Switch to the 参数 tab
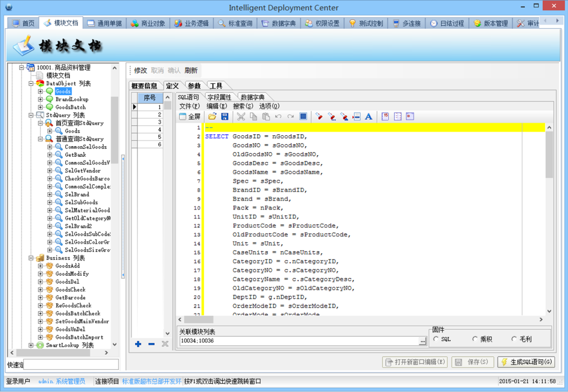The width and height of the screenshot is (568, 392). tap(194, 86)
